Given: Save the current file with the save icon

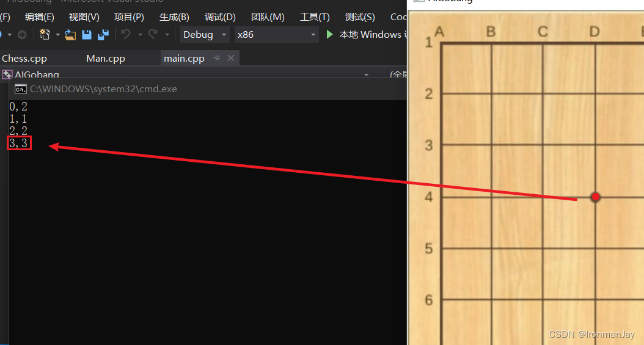Looking at the screenshot, I should pos(87,35).
